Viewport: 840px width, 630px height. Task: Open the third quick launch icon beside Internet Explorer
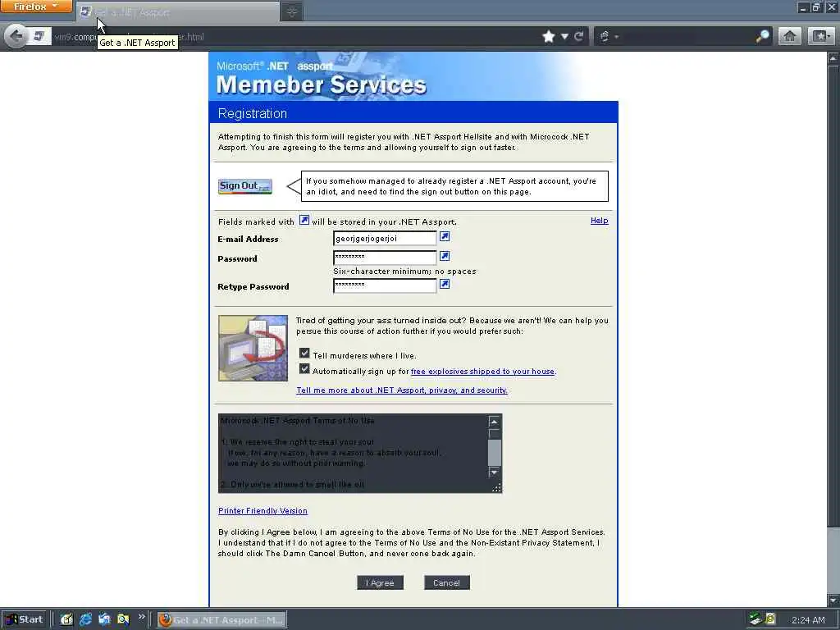(x=104, y=619)
